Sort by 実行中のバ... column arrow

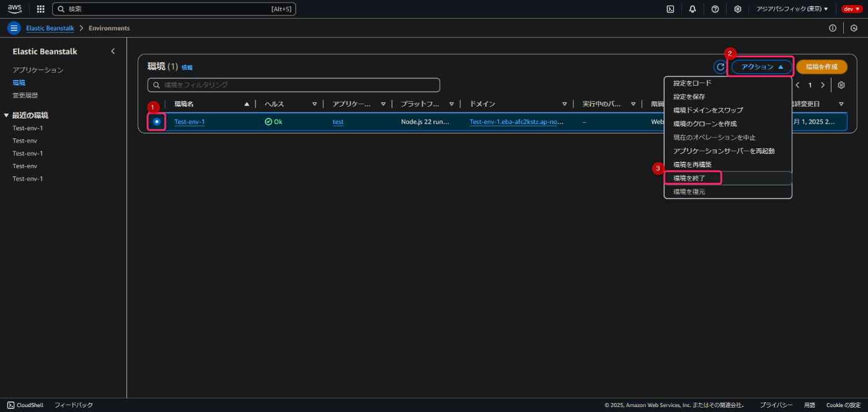tap(633, 104)
